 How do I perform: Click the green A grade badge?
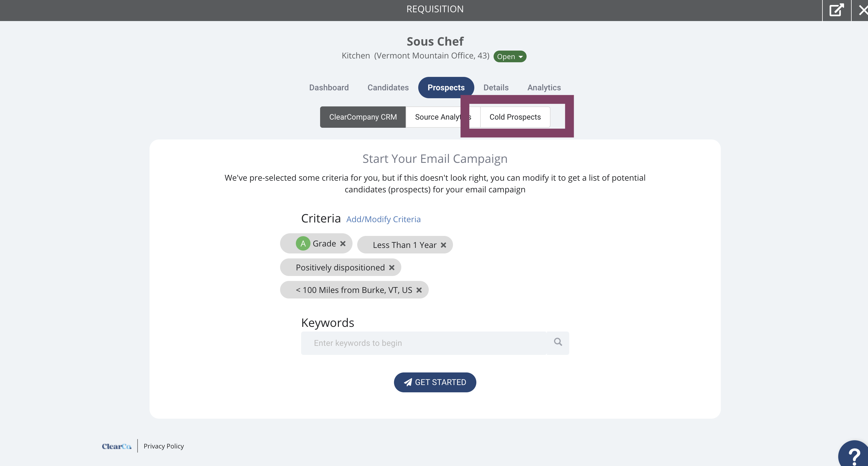click(x=303, y=244)
